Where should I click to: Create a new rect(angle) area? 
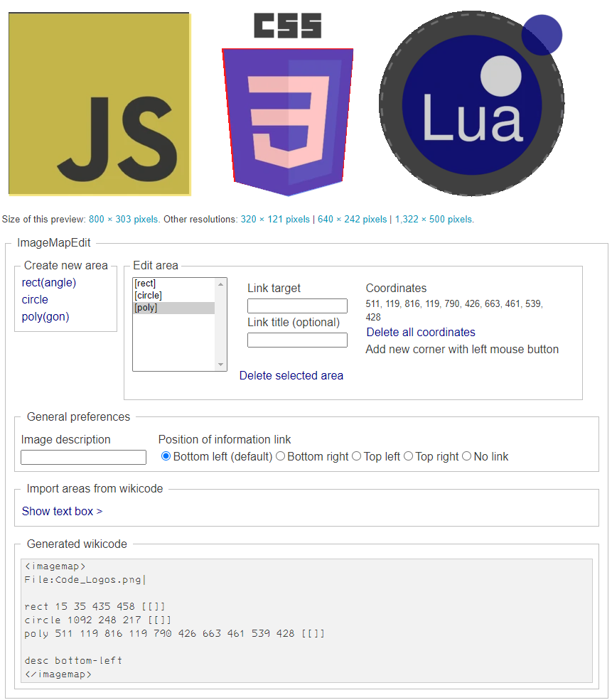[x=49, y=283]
